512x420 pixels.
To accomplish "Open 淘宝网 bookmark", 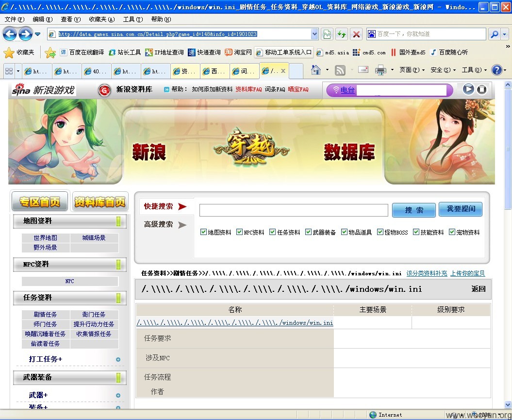I will (x=238, y=52).
